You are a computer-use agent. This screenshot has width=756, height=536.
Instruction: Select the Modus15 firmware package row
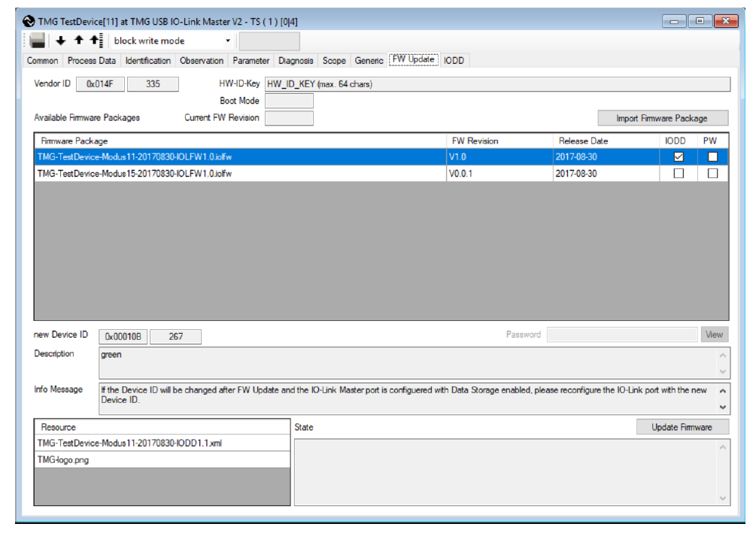(241, 174)
